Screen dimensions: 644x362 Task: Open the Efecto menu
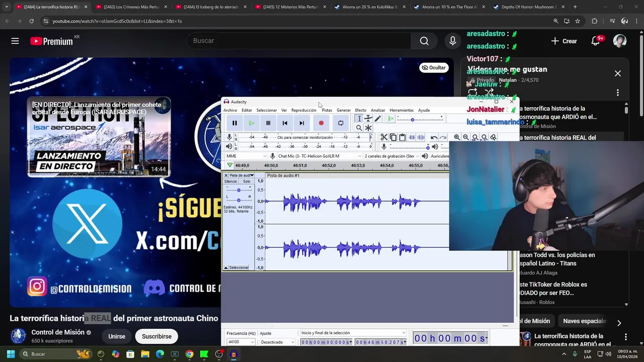point(361,110)
